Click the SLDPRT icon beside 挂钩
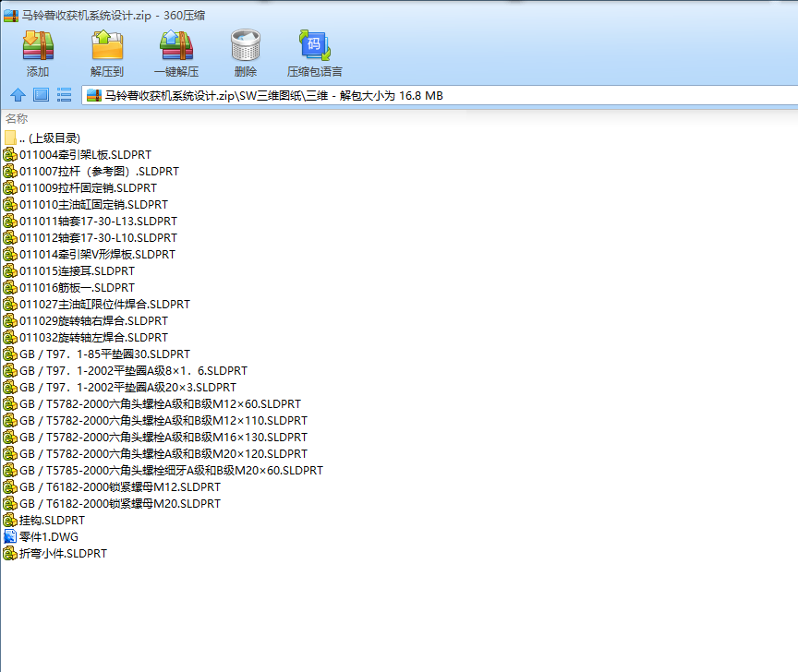Viewport: 798px width, 672px height. point(10,521)
